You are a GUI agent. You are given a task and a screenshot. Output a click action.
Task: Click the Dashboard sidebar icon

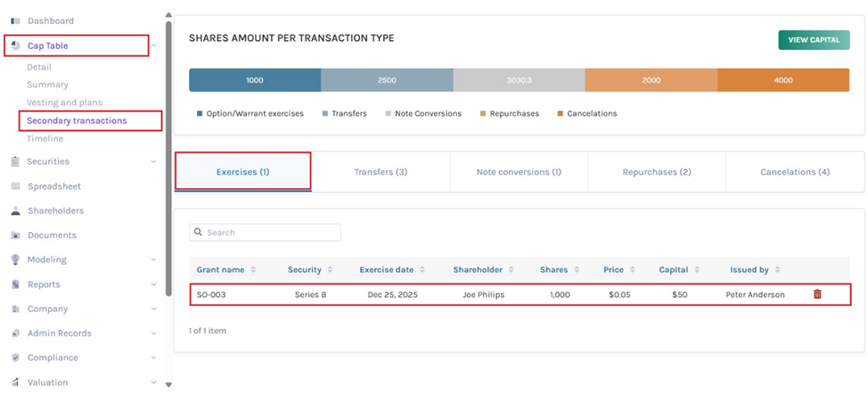tap(15, 21)
